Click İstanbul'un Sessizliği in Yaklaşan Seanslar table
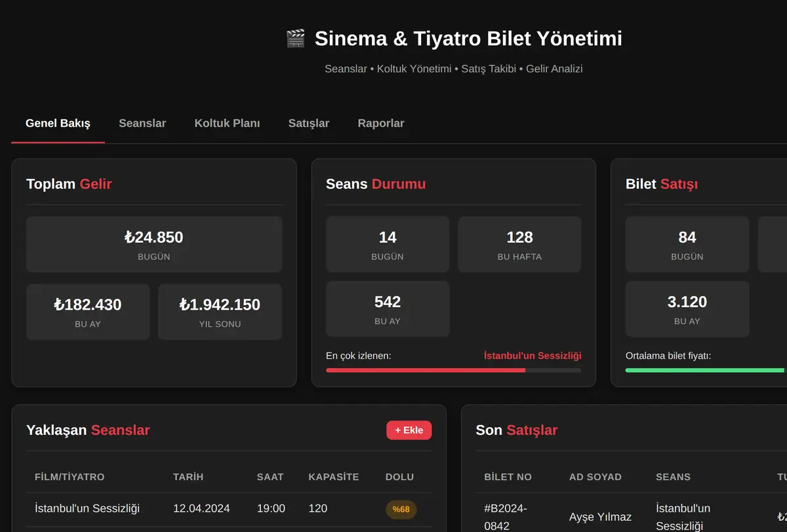The height and width of the screenshot is (532, 787). point(87,508)
